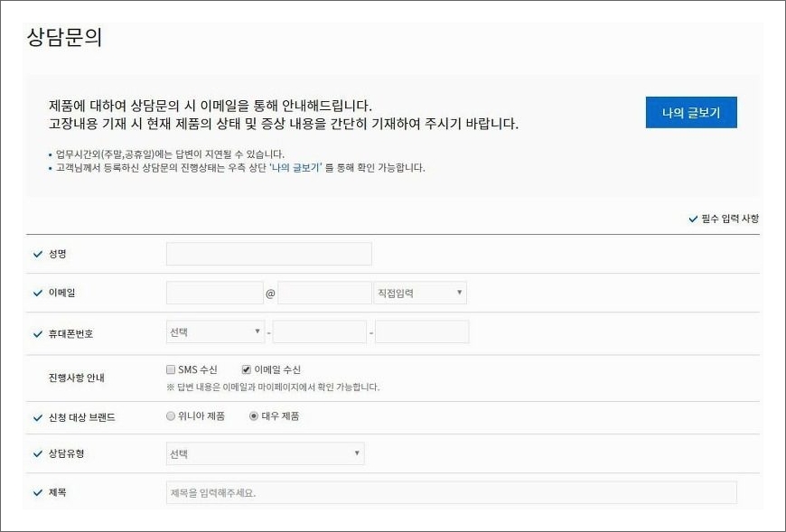Open the 직접입력 email domain dropdown
786x532 pixels.
(418, 293)
